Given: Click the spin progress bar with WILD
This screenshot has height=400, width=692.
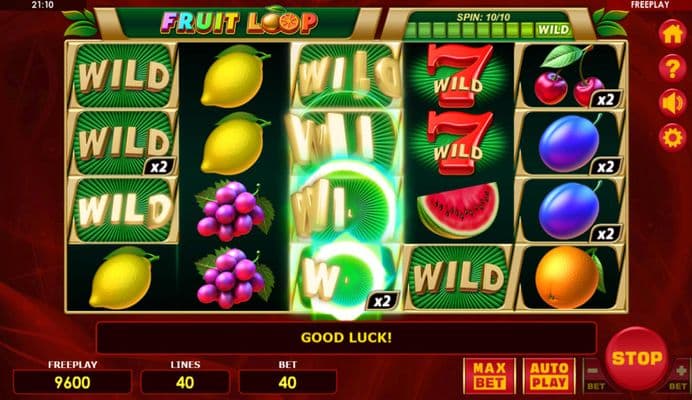Looking at the screenshot, I should [x=489, y=30].
